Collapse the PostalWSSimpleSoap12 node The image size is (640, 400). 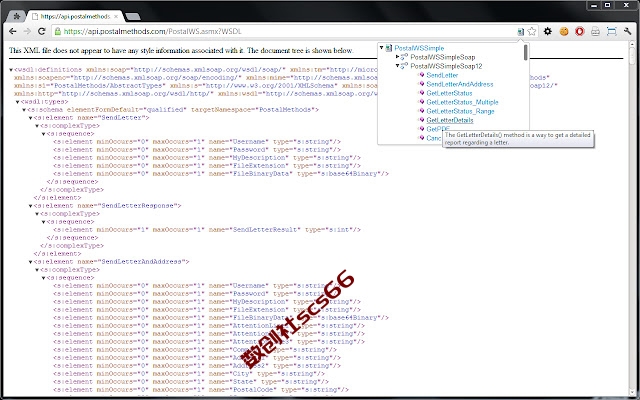398,66
